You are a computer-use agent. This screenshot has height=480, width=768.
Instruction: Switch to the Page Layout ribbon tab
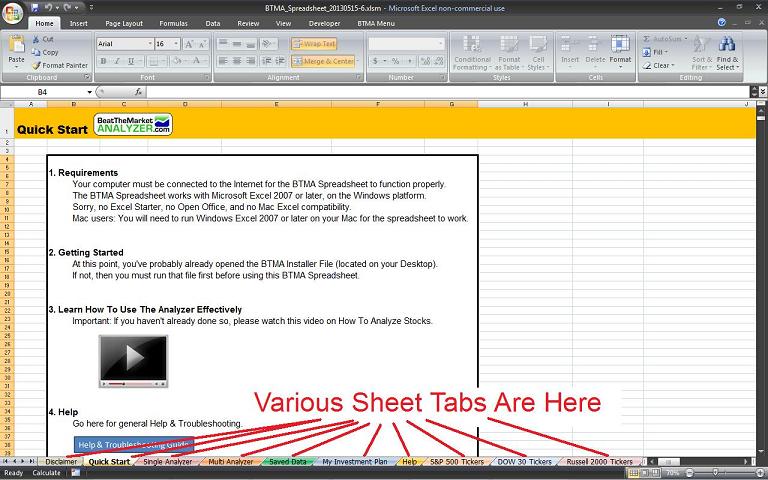coord(124,22)
